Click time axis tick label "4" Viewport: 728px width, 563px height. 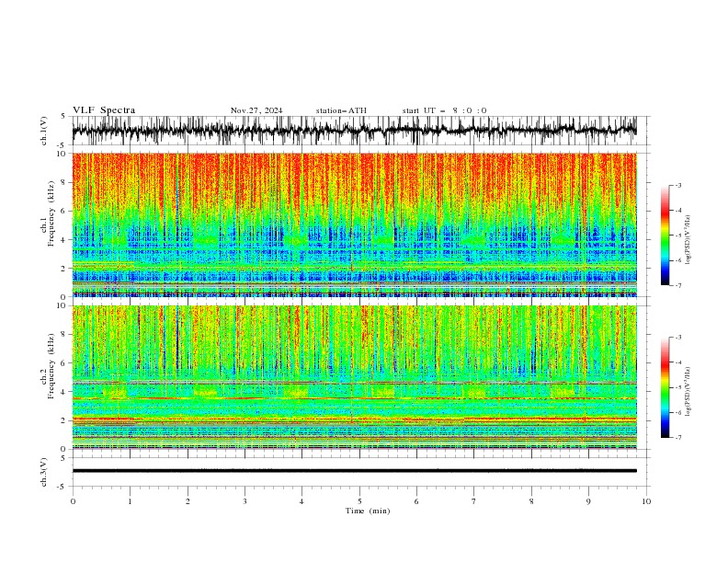click(301, 501)
